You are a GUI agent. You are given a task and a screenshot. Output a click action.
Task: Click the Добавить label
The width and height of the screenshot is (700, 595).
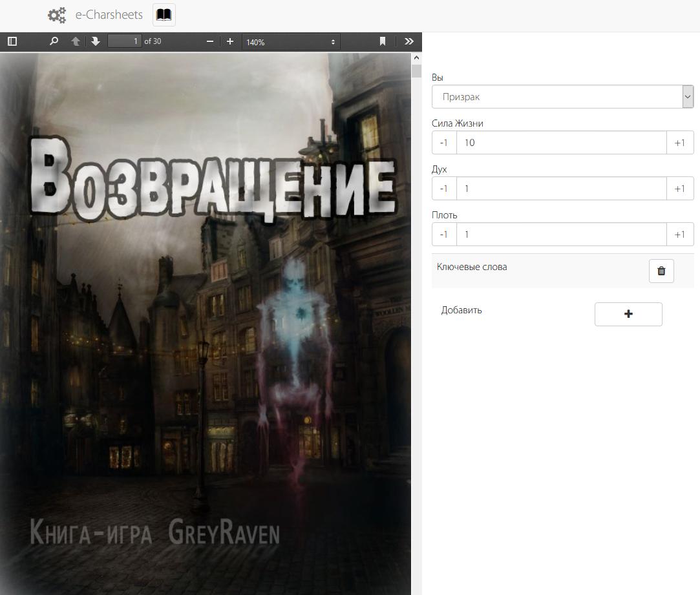(461, 310)
